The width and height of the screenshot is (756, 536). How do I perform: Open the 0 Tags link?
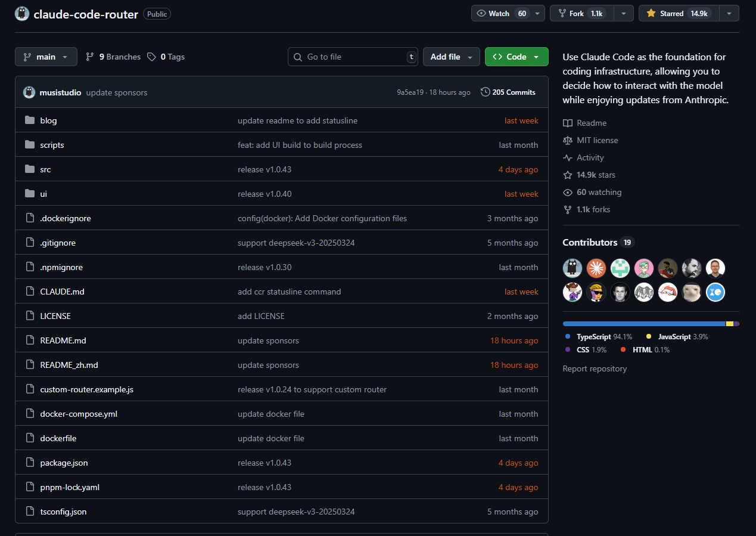[x=166, y=57]
